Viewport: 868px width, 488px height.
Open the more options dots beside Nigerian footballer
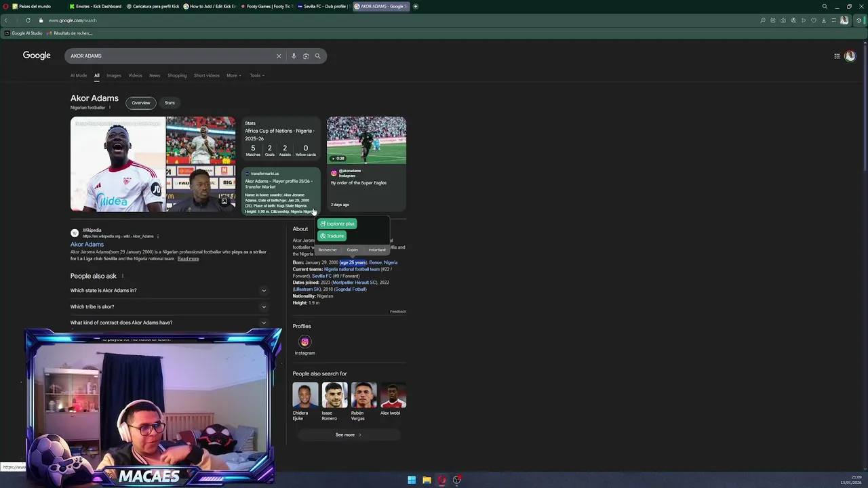110,108
